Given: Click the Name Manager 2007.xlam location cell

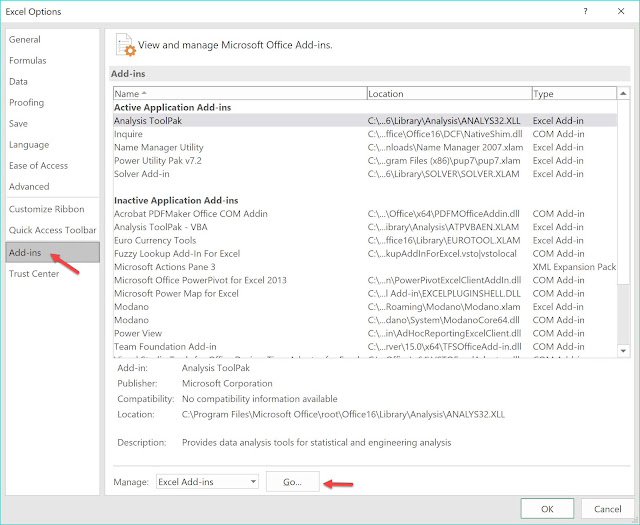Looking at the screenshot, I should point(445,147).
